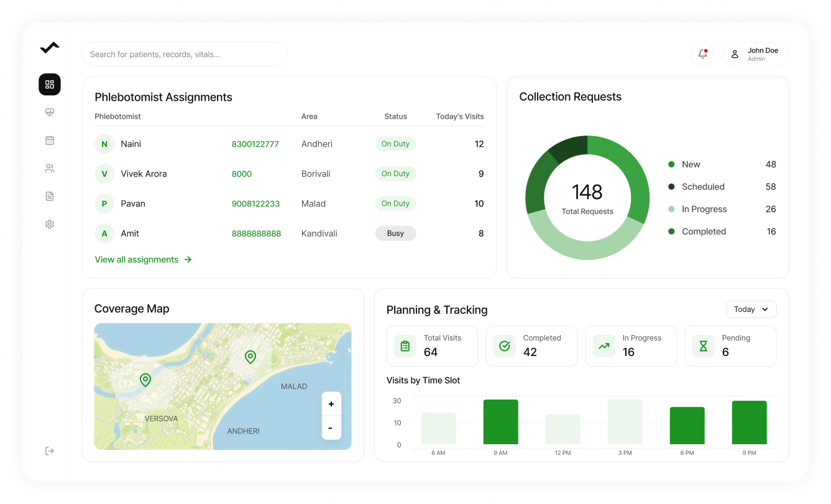Screen dimensions: 831x504
Task: Click the 3 PM bar in chart
Action: (x=625, y=422)
